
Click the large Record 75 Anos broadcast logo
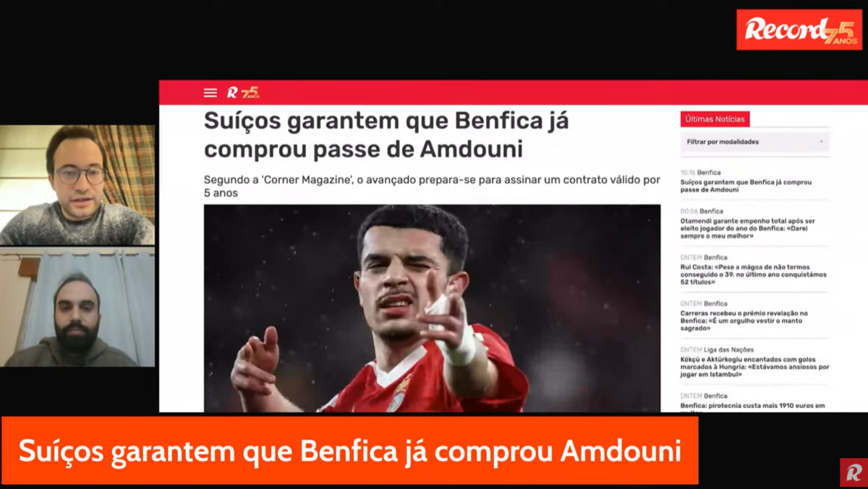pos(799,30)
